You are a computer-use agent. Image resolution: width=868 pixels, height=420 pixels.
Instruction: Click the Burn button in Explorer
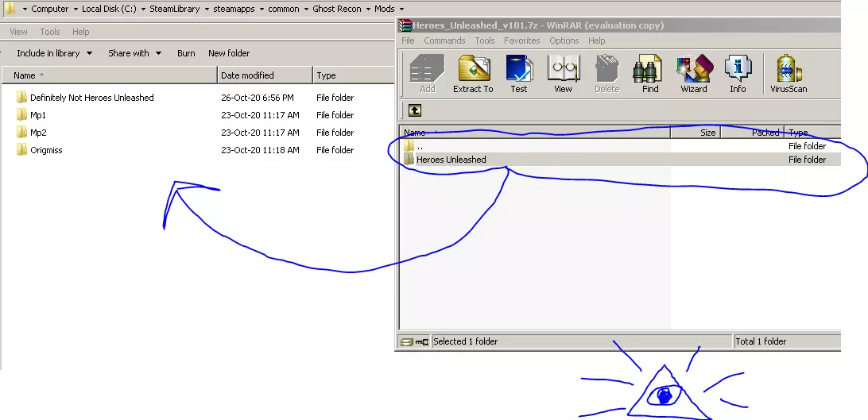coord(186,53)
